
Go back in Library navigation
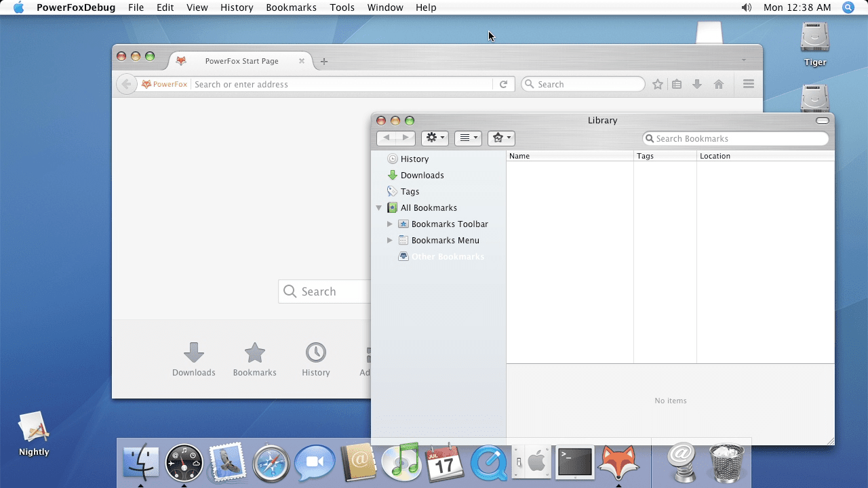387,138
